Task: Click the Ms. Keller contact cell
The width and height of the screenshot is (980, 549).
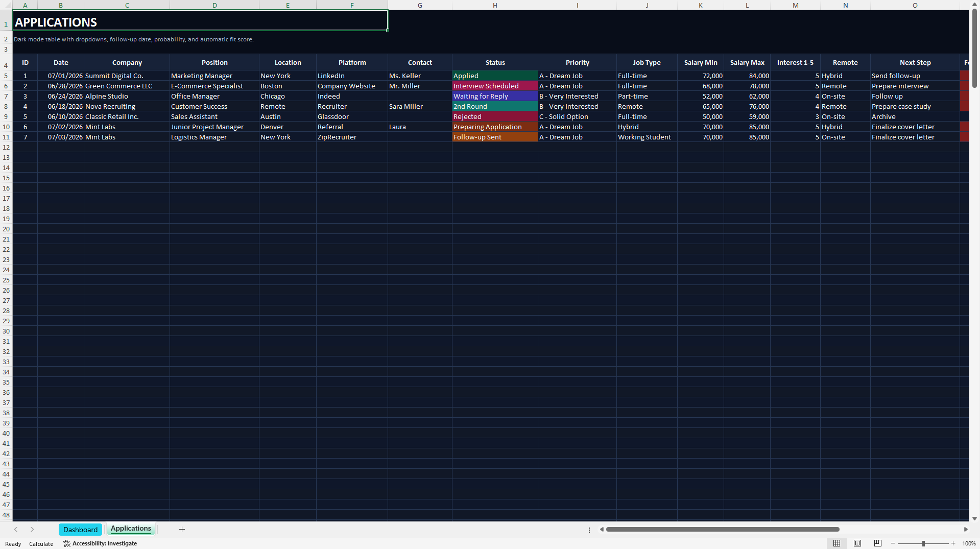Action: tap(420, 76)
